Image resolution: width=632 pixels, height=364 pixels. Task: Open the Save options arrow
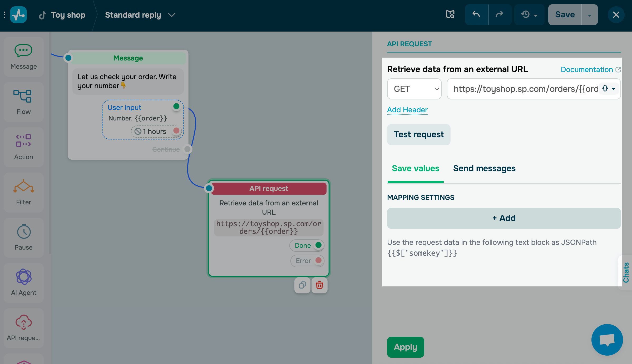(589, 15)
